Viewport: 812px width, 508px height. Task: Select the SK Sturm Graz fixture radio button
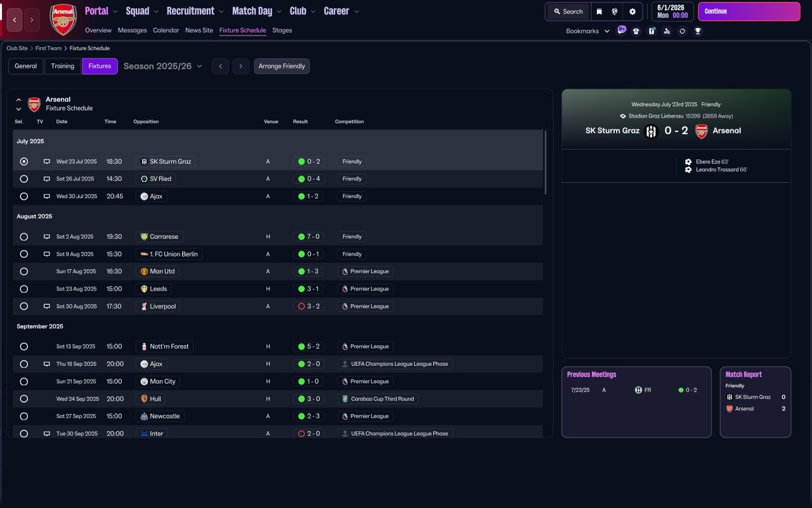(24, 162)
